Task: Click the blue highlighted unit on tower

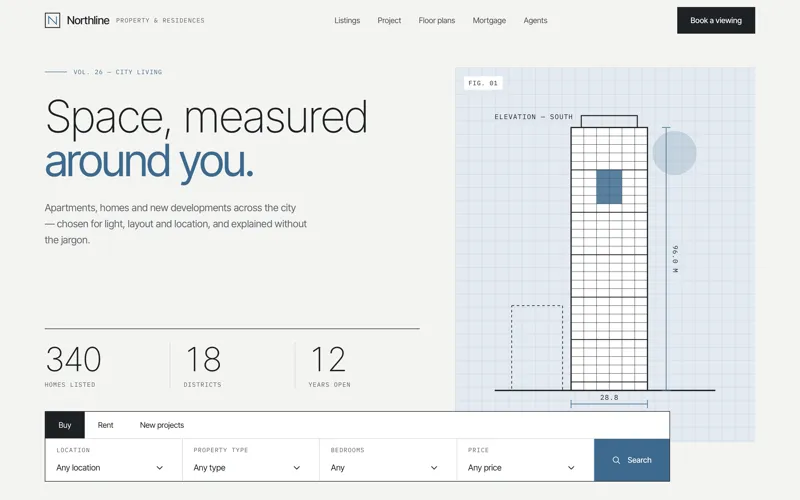Action: click(x=609, y=187)
